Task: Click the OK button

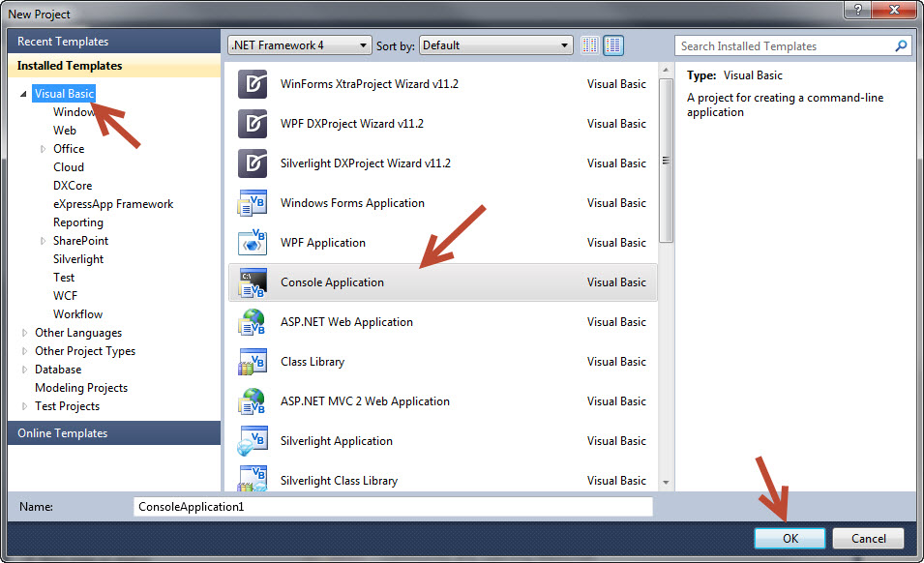Action: [x=790, y=538]
